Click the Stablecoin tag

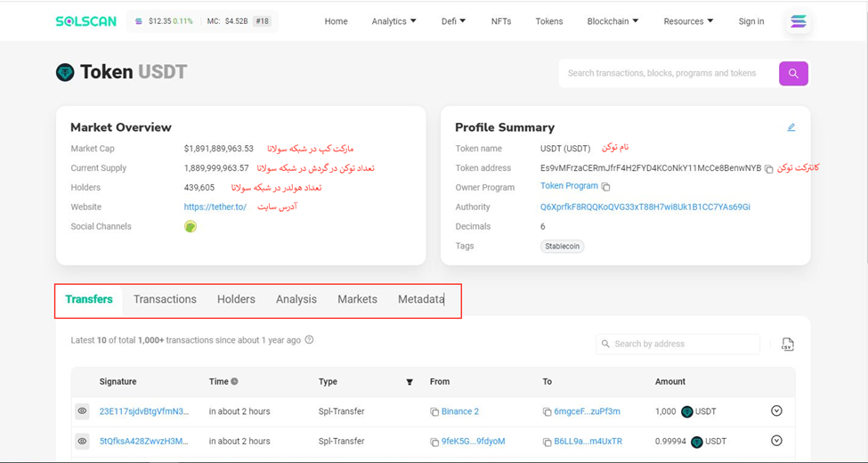562,247
